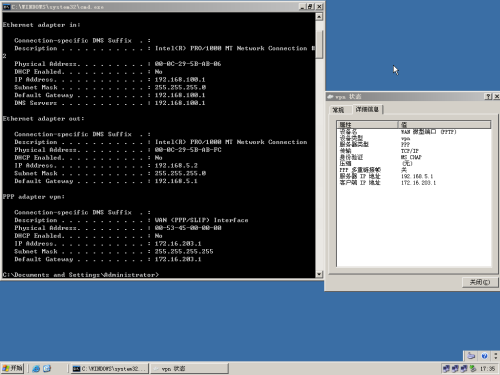This screenshot has width=500, height=375.
Task: Maximize the cmd.exe window
Action: coord(310,6)
